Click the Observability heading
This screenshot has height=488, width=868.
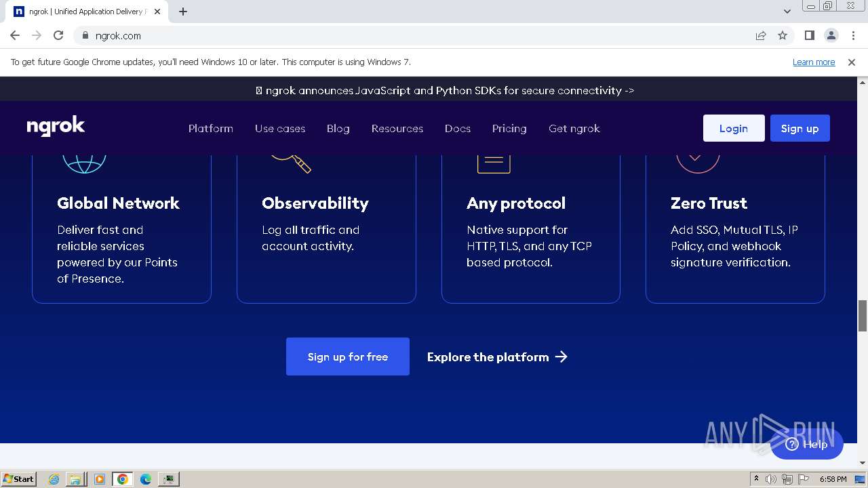point(315,203)
